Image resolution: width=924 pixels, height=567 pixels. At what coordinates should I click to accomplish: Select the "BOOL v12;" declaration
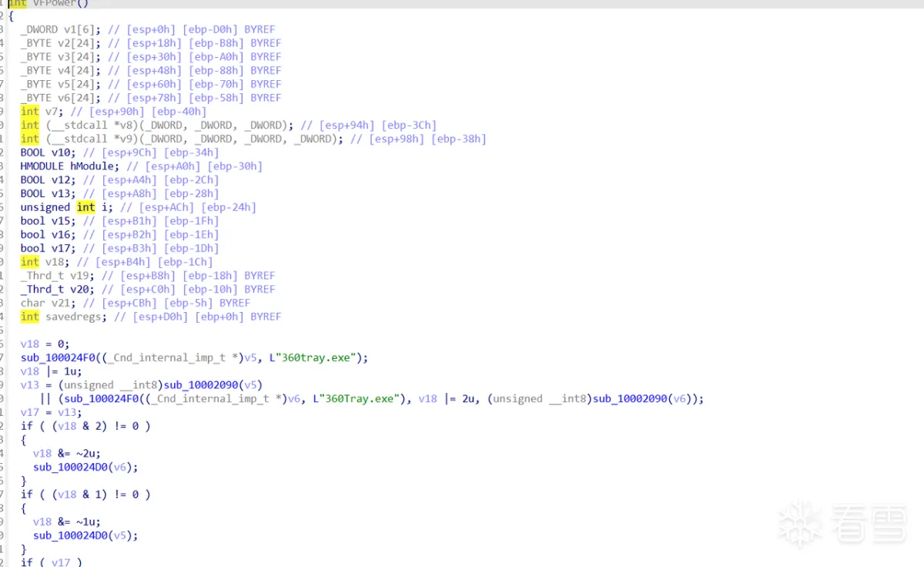49,179
